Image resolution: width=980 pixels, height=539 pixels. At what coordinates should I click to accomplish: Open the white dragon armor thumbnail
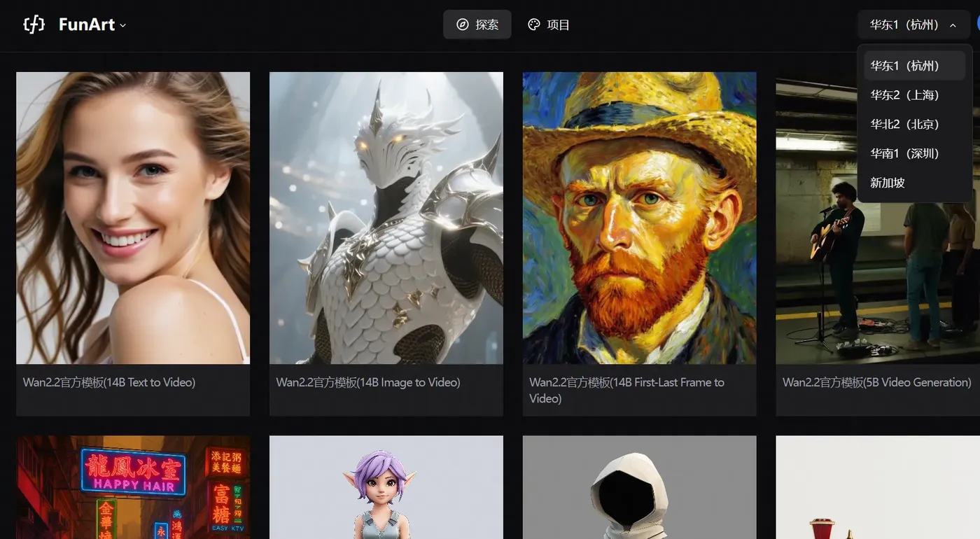click(x=386, y=218)
